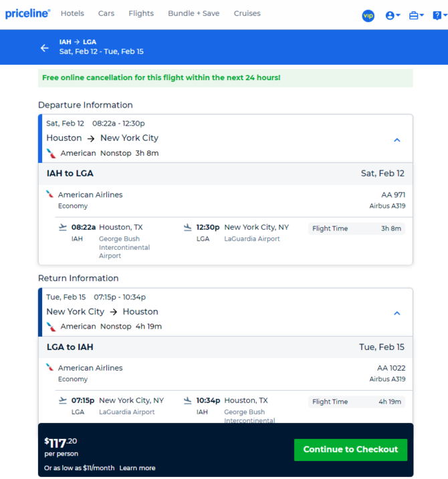Image resolution: width=448 pixels, height=479 pixels.
Task: Open the Flights menu item
Action: tap(141, 13)
